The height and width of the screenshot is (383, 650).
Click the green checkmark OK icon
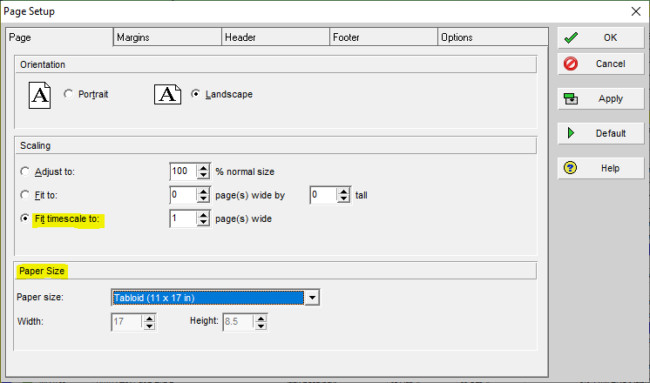pos(571,37)
